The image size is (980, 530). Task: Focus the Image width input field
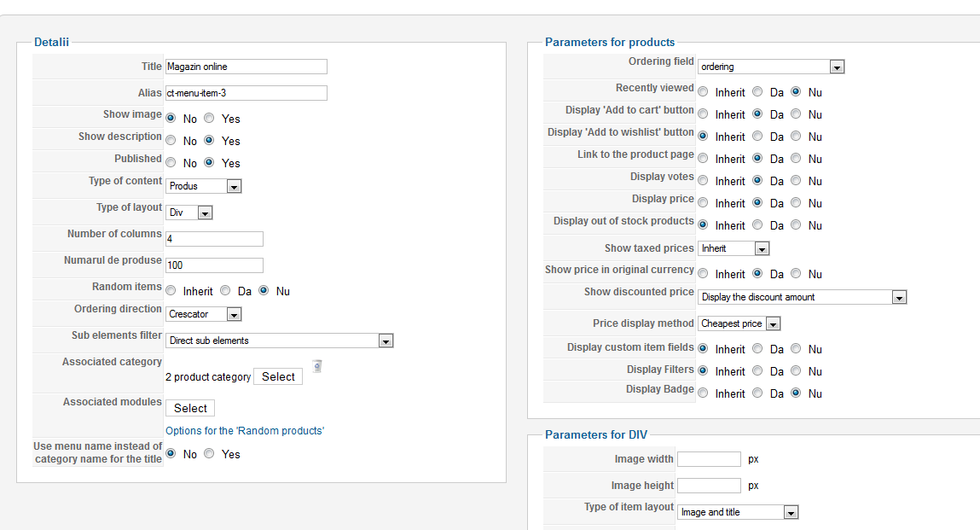point(709,459)
